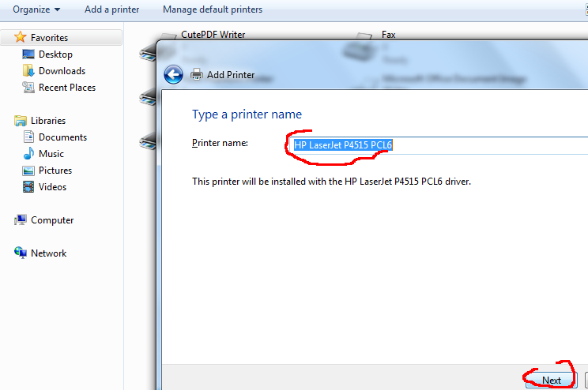Click Add a printer in toolbar

(x=111, y=9)
